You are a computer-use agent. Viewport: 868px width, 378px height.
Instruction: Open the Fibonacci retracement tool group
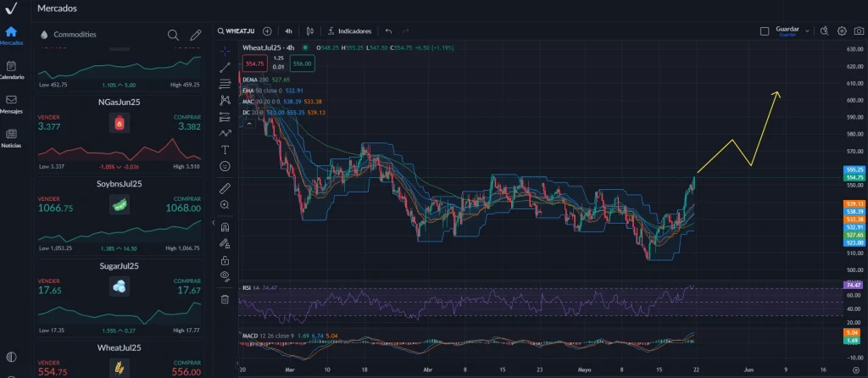(x=225, y=84)
